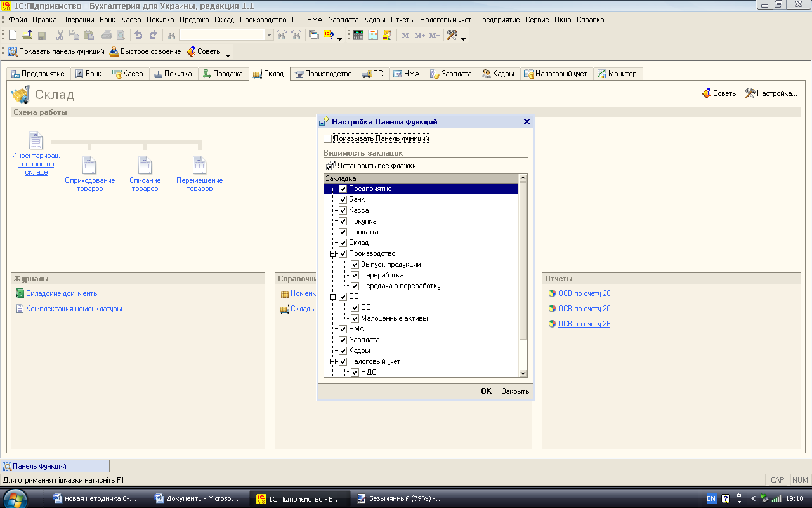The height and width of the screenshot is (508, 812).
Task: Uncheck the Банк tab checkbox
Action: [x=343, y=199]
